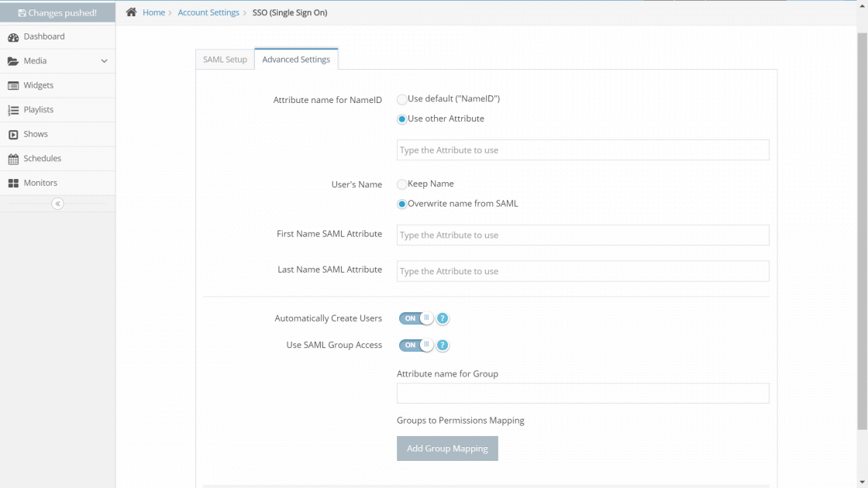Select Use default NameID option

[x=401, y=99]
